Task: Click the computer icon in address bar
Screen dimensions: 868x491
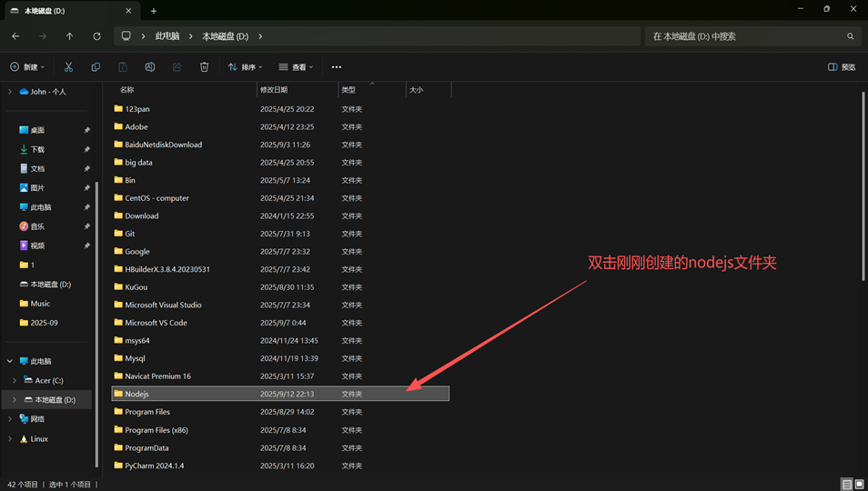Action: coord(126,36)
